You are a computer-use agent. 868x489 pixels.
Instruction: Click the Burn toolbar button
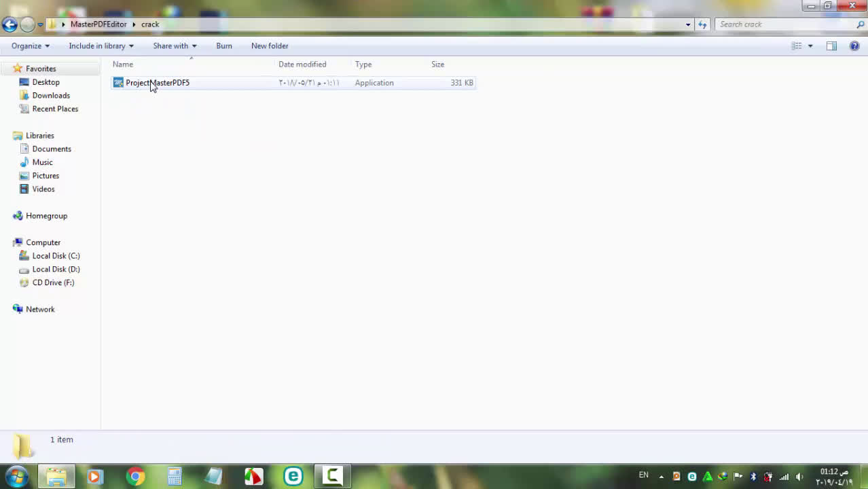224,46
